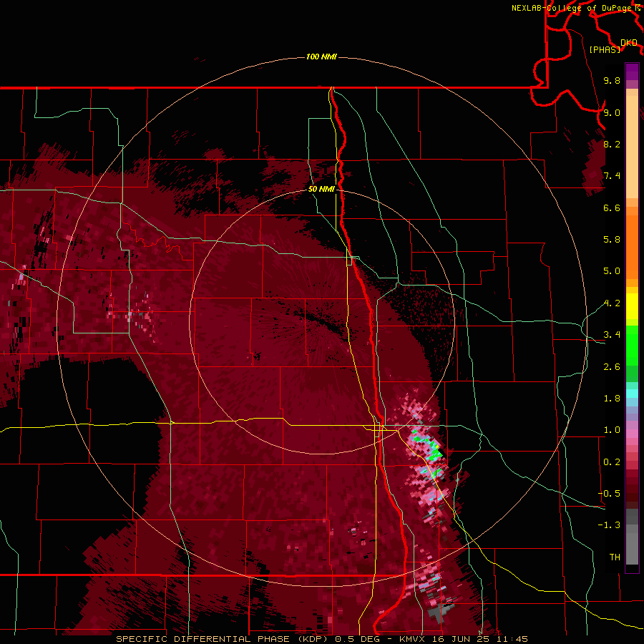Click the DKD label above the legend
Image resolution: width=644 pixels, height=644 pixels.
[x=629, y=43]
